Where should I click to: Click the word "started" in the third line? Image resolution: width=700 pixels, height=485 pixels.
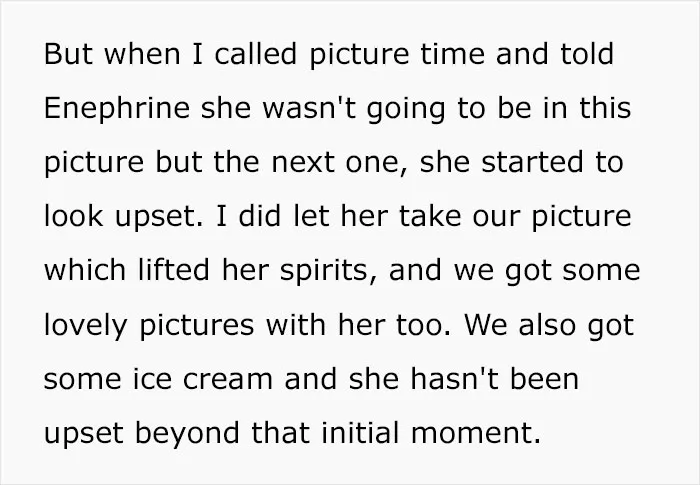532,162
